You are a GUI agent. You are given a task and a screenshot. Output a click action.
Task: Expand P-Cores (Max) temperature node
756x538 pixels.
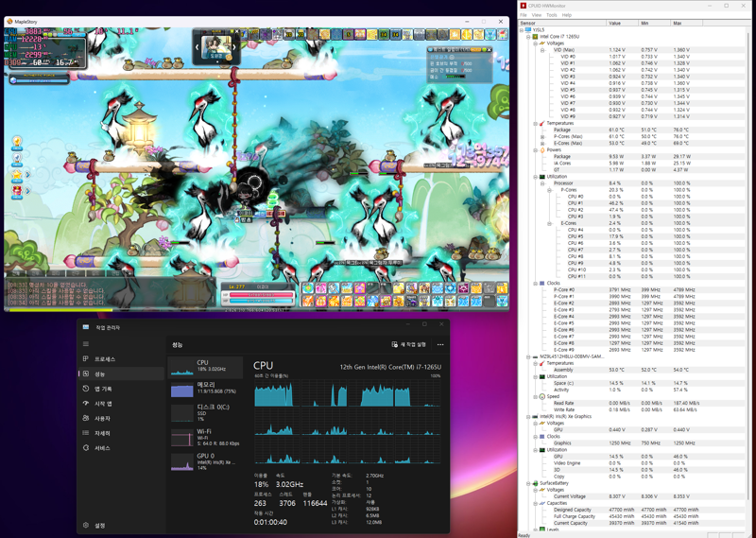[x=542, y=136]
